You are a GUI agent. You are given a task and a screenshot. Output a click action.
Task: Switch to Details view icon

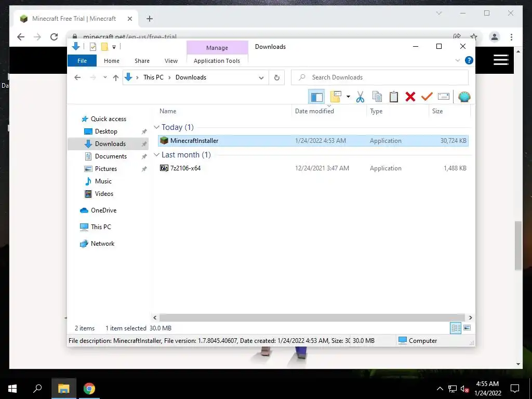(x=456, y=328)
